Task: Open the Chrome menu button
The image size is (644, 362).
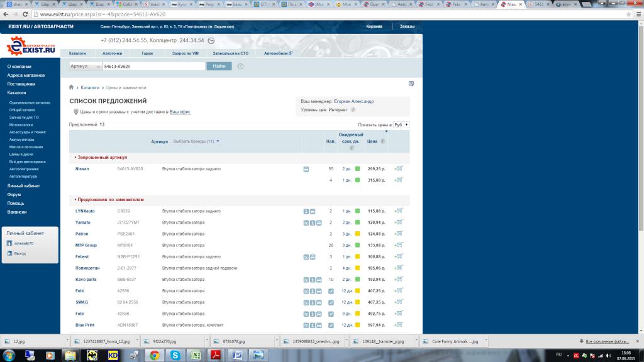Action: coord(639,14)
